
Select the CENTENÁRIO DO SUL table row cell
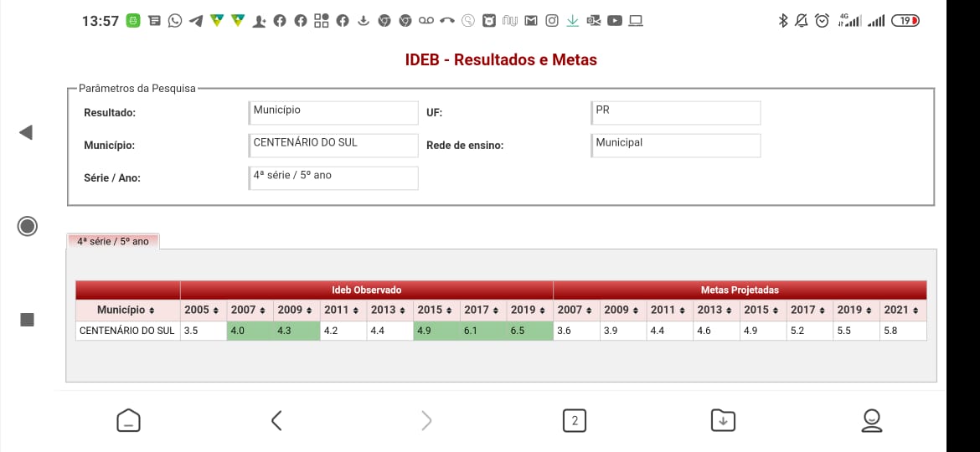tap(127, 331)
